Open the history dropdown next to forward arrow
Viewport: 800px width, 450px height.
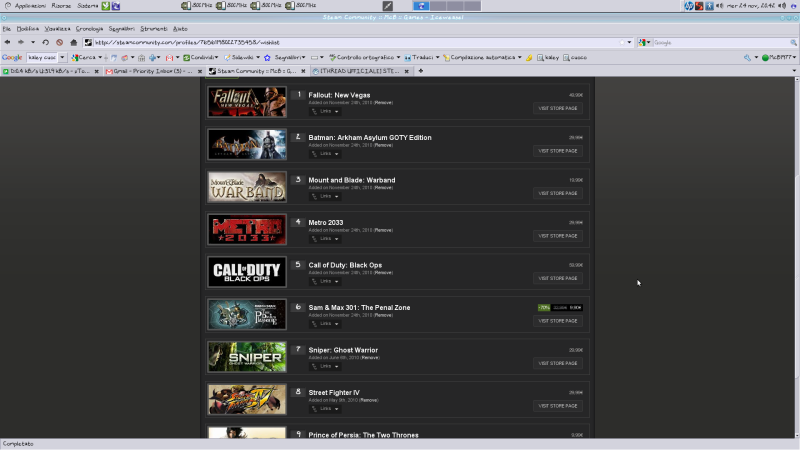click(33, 42)
